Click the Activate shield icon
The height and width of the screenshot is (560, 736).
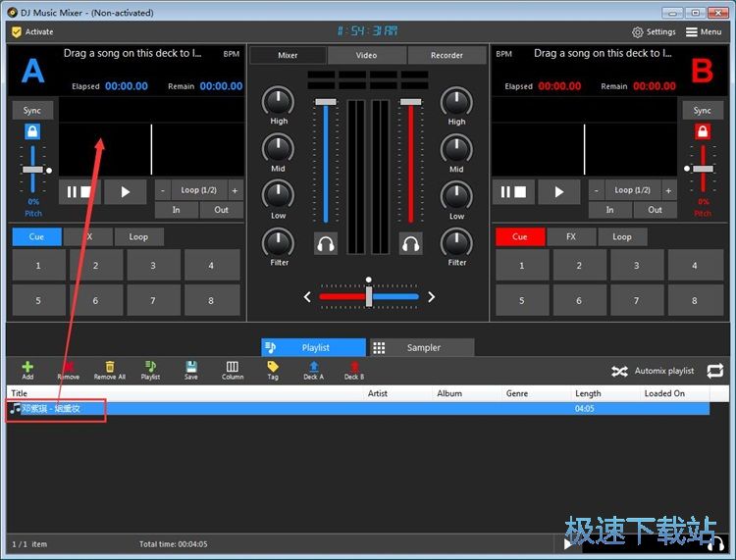(17, 32)
